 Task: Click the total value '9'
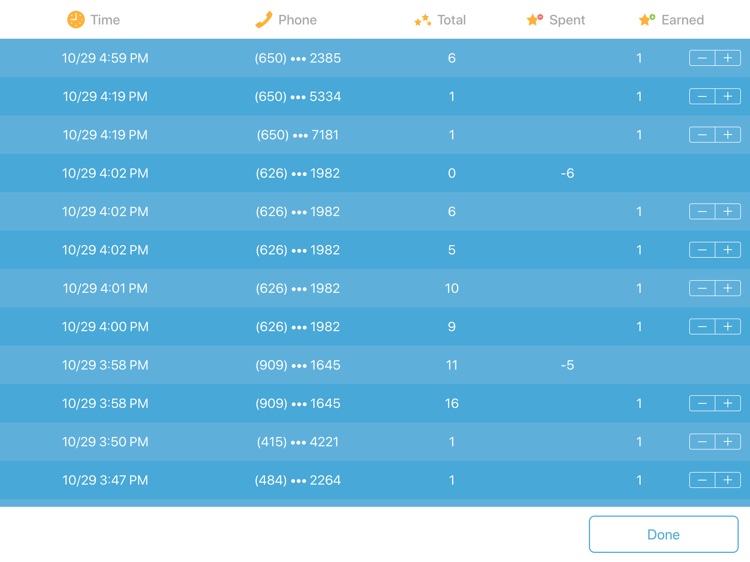click(452, 326)
